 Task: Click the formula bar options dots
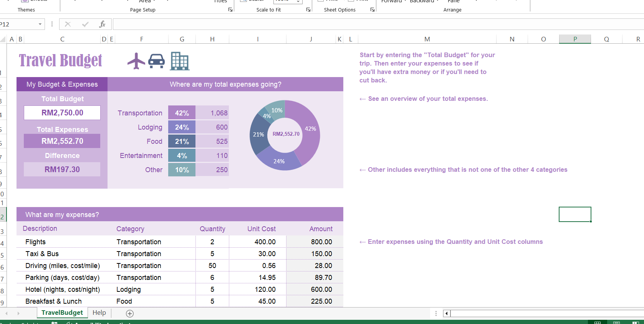coord(52,24)
